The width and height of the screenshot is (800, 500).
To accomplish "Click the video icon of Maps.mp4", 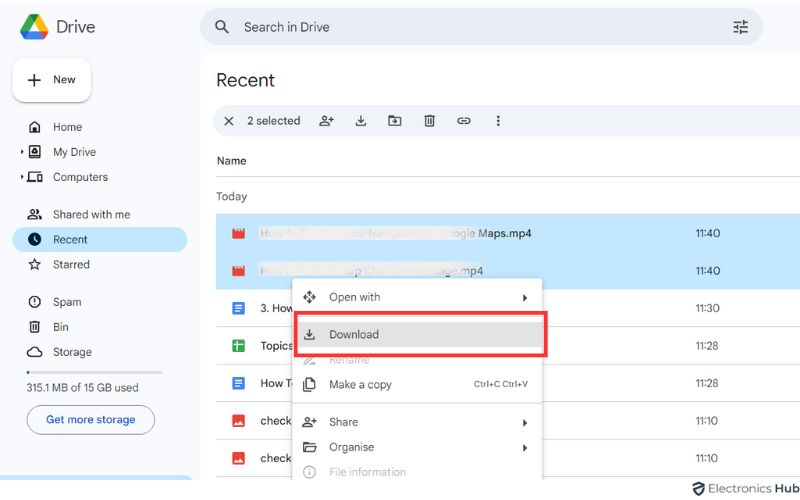I will 238,234.
